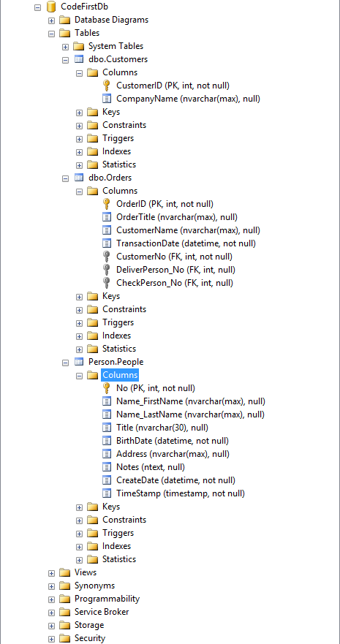Select 'Title (nvarchar(30), null)'
The height and width of the screenshot is (644, 340).
pos(162,428)
